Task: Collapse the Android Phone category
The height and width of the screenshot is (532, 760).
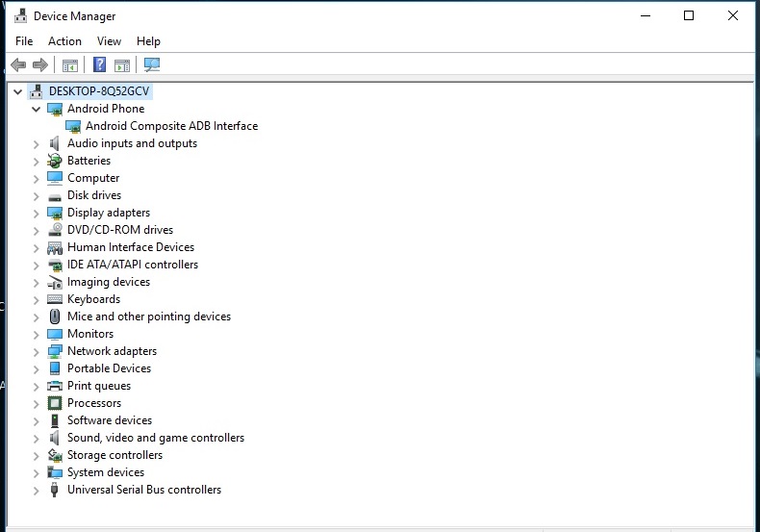Action: coord(36,109)
